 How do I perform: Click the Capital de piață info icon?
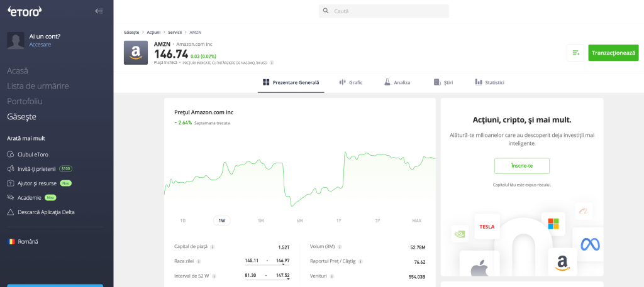coord(213,247)
